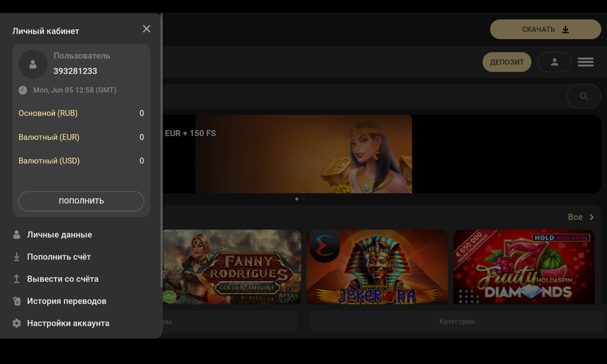The width and height of the screenshot is (607, 364).
Task: Click the user avatar icon
Action: [33, 64]
